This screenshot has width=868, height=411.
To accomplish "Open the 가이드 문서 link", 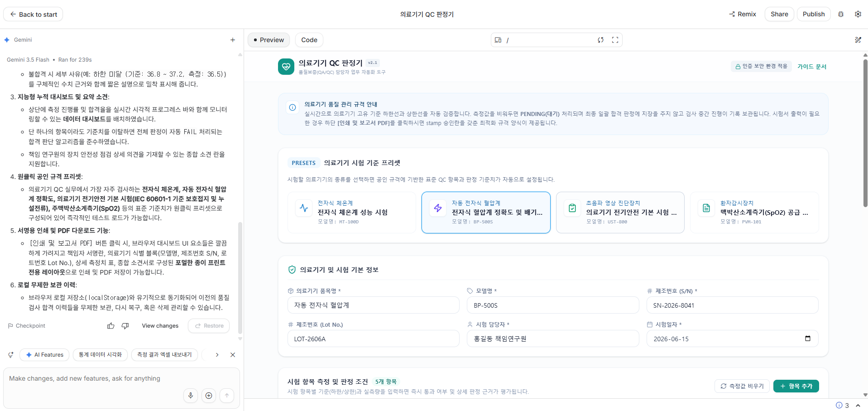I will [812, 67].
